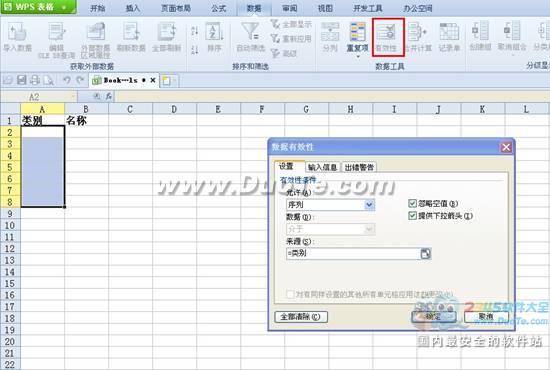Expand the 允许 dropdown showing 序列
Image resolution: width=550 pixels, height=370 pixels.
(x=369, y=204)
